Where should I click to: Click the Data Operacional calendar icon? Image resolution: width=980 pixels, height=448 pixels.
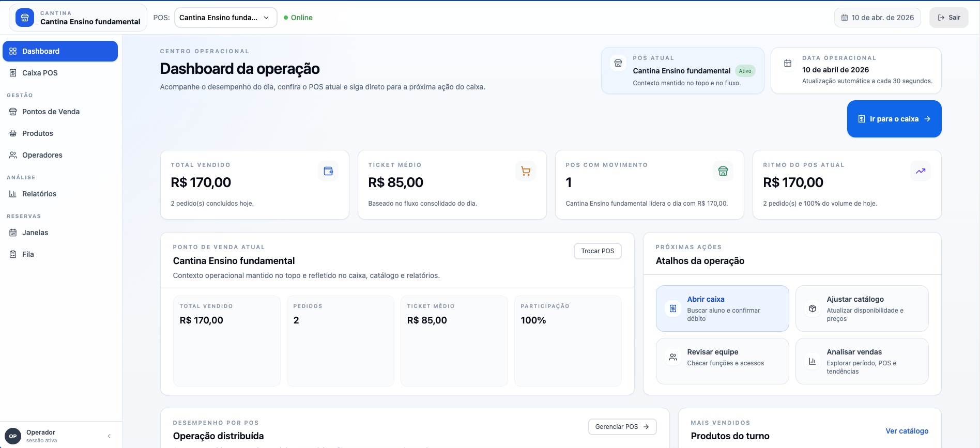pos(788,64)
